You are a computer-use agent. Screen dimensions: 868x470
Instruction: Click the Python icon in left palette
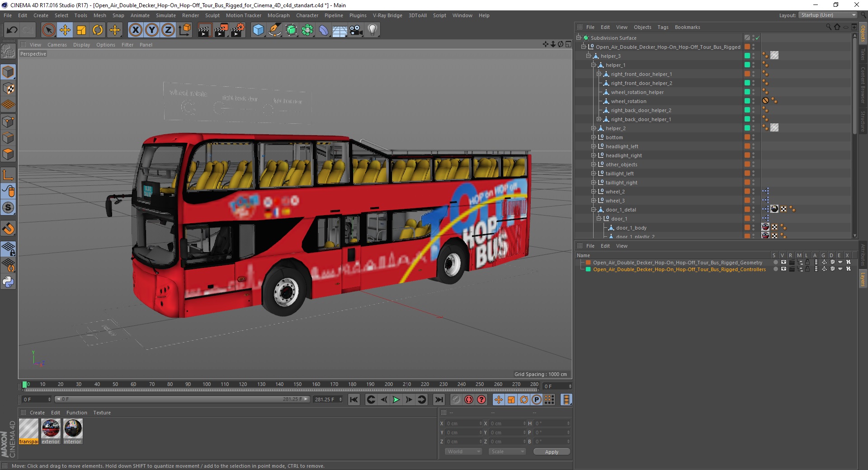pos(8,282)
